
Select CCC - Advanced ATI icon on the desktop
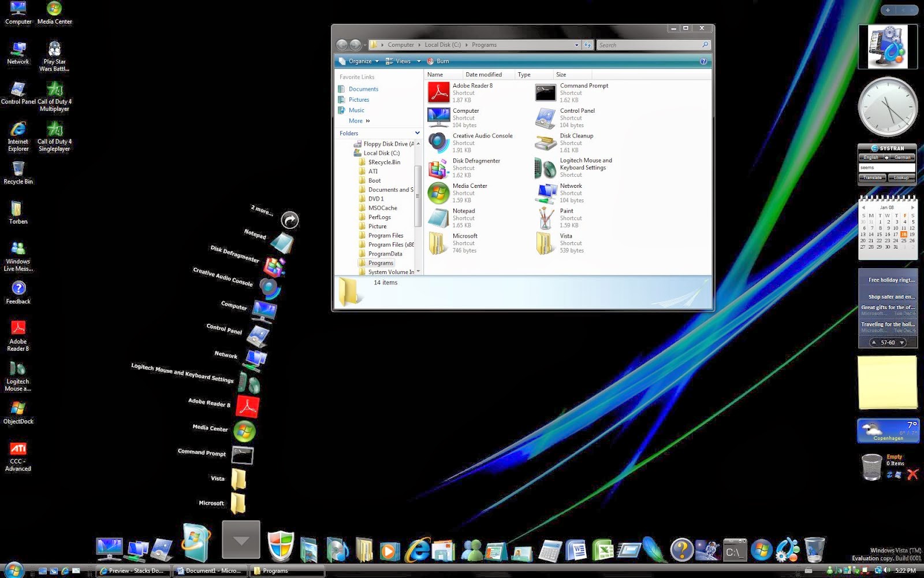(x=18, y=457)
